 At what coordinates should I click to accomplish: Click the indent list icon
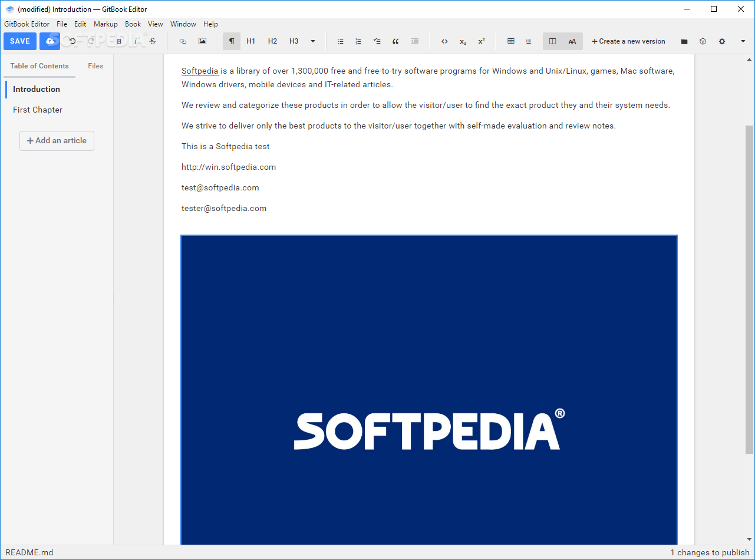[415, 41]
